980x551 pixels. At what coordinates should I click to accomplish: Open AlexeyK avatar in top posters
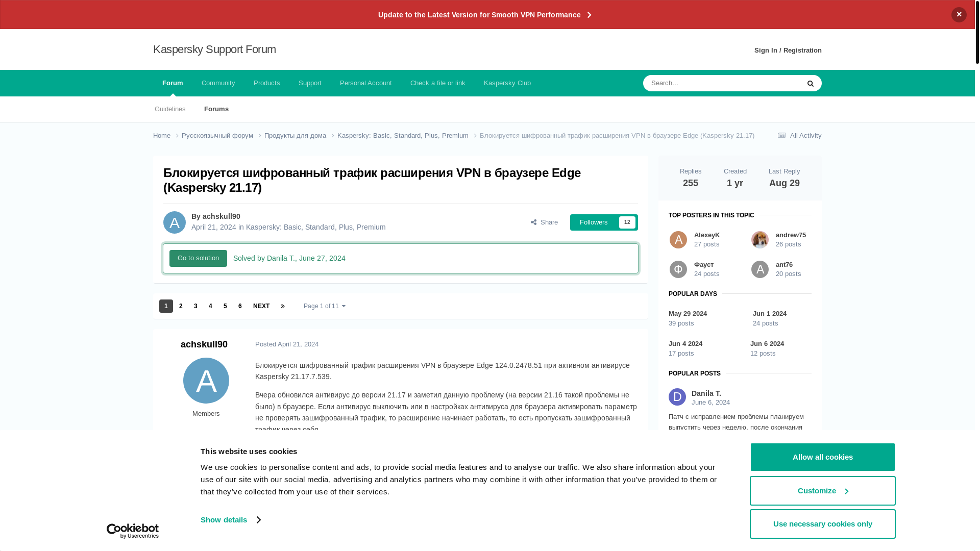tap(678, 240)
